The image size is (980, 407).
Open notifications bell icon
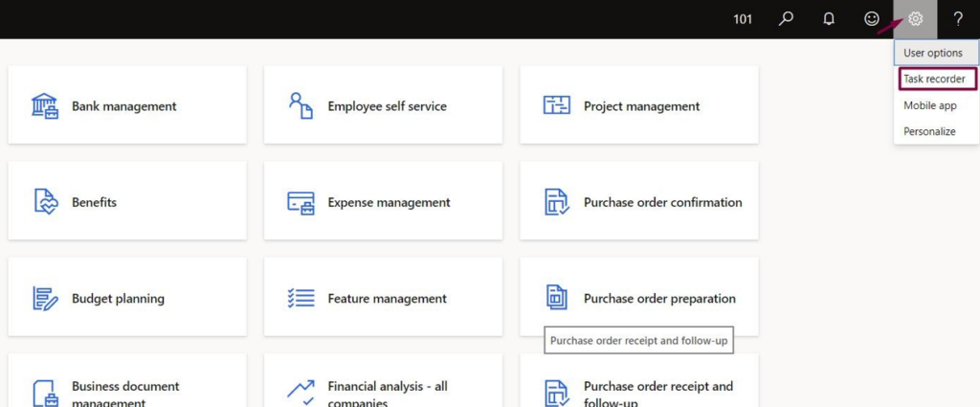[x=829, y=19]
